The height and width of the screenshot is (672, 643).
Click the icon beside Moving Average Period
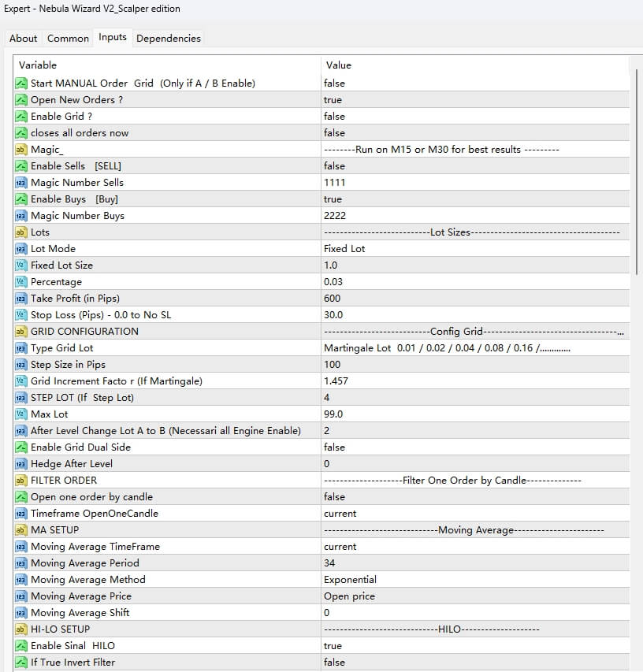[x=21, y=563]
